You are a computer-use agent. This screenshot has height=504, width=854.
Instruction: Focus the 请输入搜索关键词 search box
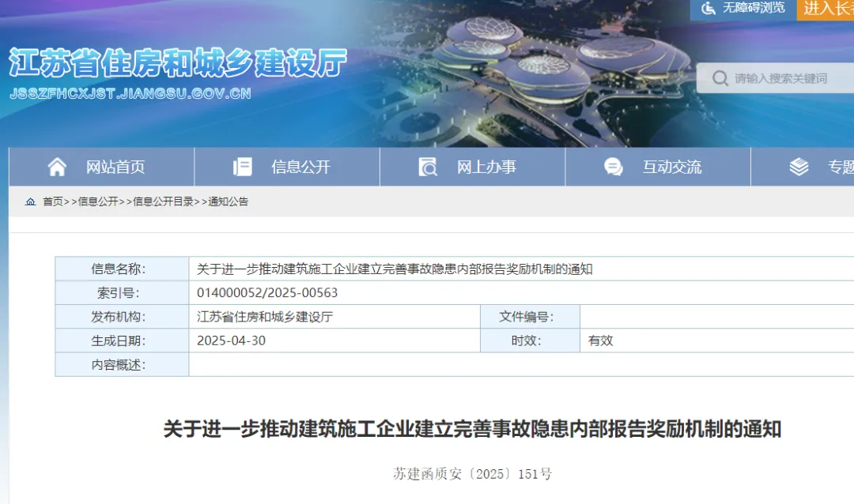click(x=775, y=78)
